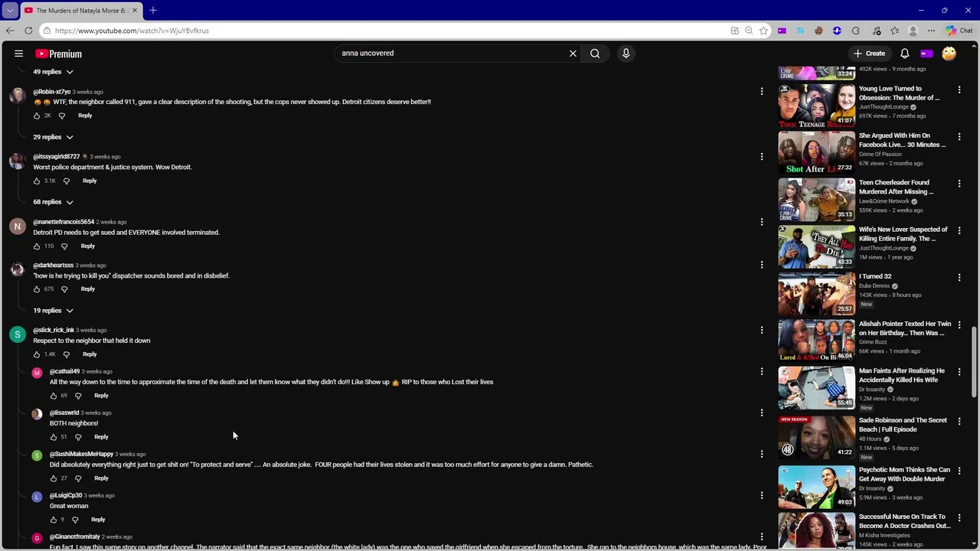Viewport: 980px width, 551px height.
Task: Open 'She Argued With Him On Facebook Live' thumbnail
Action: pos(817,153)
